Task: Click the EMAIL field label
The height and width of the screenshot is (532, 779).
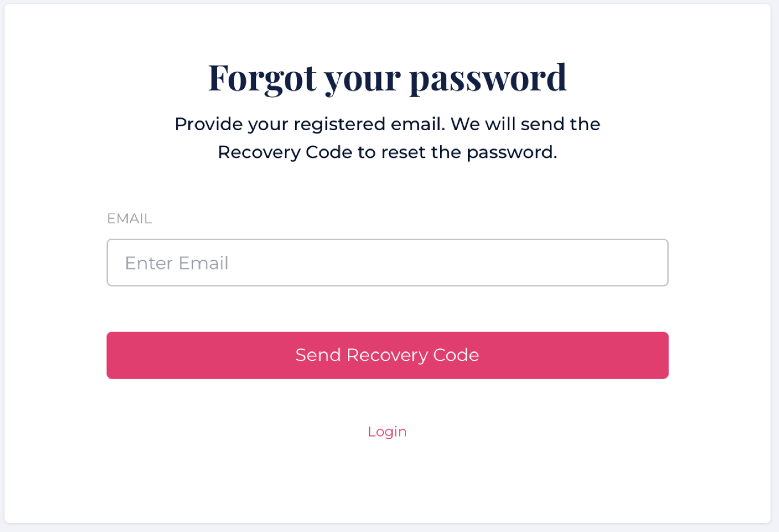Action: point(129,219)
